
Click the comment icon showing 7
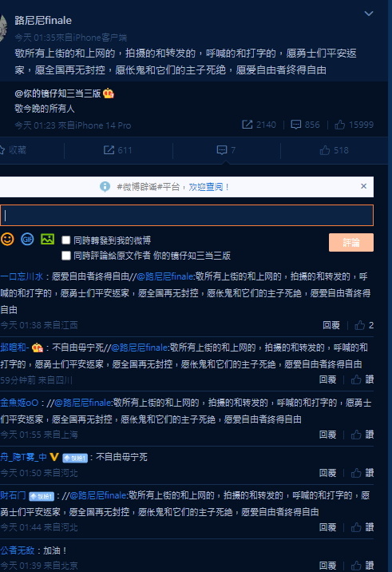click(x=222, y=150)
